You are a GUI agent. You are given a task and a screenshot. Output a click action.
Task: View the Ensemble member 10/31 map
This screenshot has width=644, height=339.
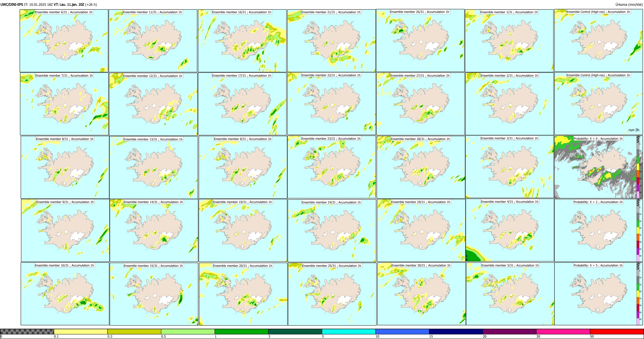(x=65, y=294)
